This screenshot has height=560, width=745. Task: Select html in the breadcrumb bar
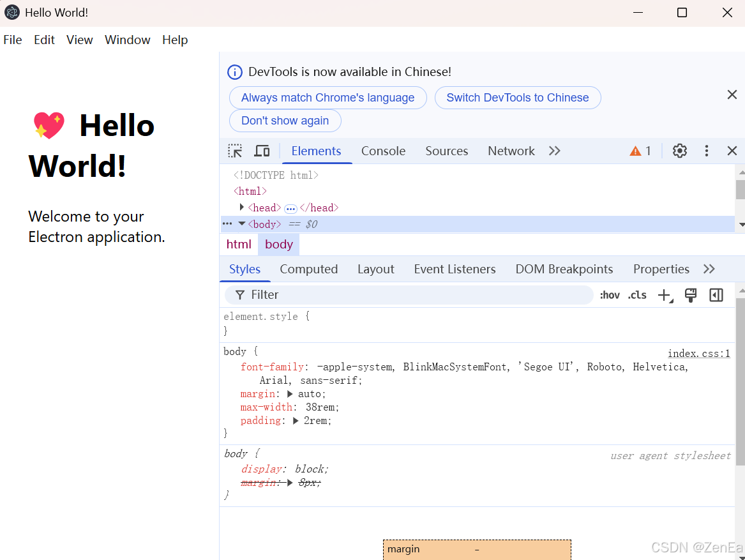click(239, 245)
